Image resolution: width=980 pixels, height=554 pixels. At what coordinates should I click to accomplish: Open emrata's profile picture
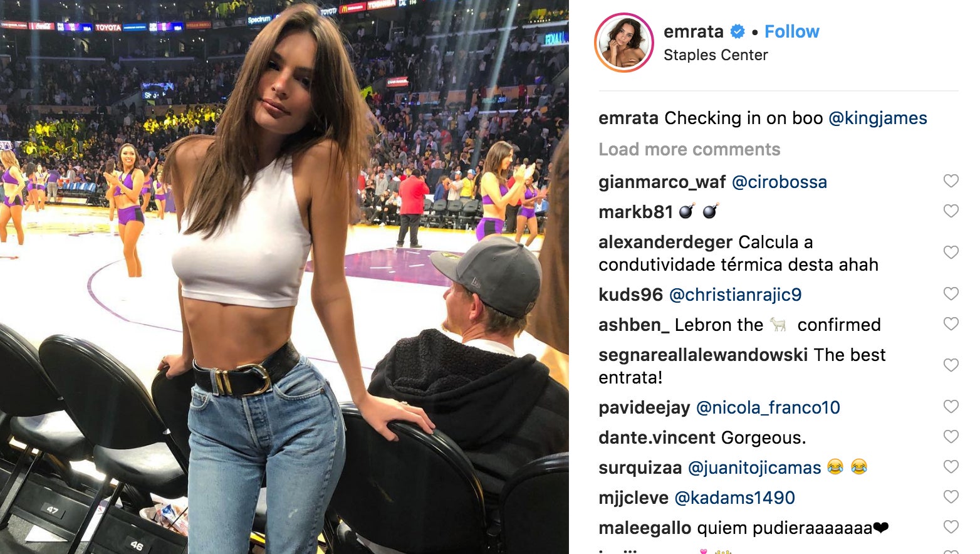coord(624,43)
